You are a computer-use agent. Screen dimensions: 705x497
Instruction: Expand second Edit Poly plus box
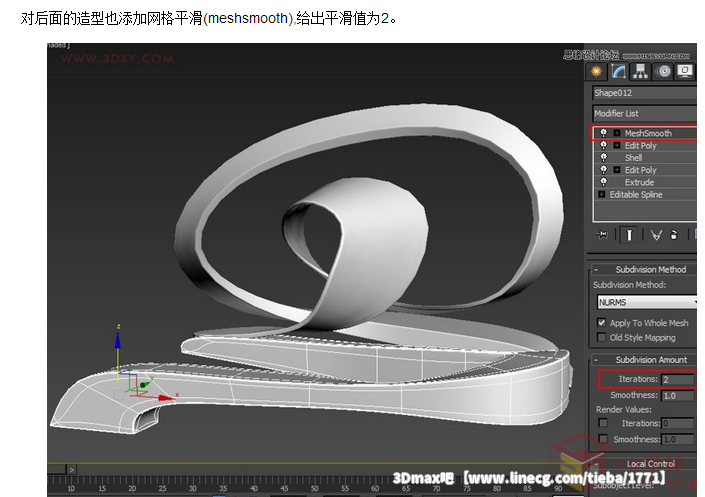pyautogui.click(x=617, y=170)
